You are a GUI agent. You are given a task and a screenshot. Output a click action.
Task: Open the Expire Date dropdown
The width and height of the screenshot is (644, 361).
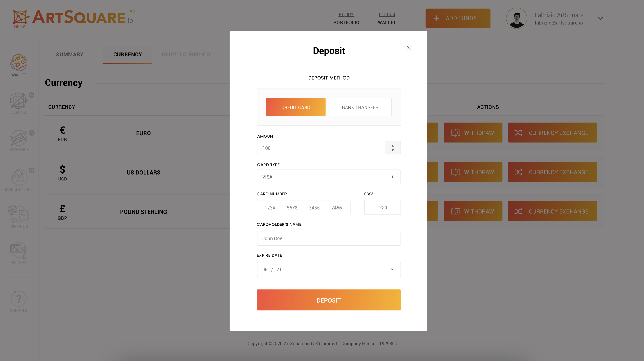pos(328,269)
